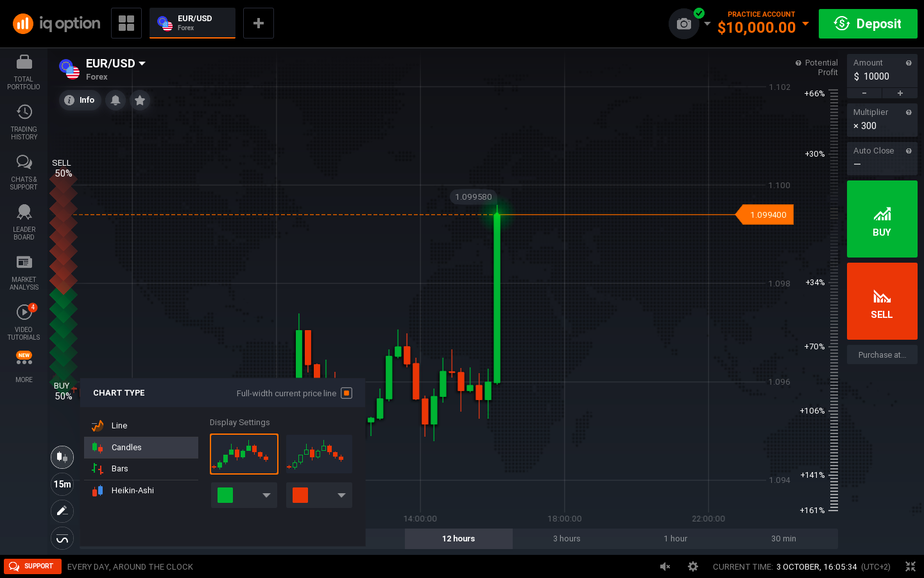Switch chart range to 30 min

tap(783, 539)
